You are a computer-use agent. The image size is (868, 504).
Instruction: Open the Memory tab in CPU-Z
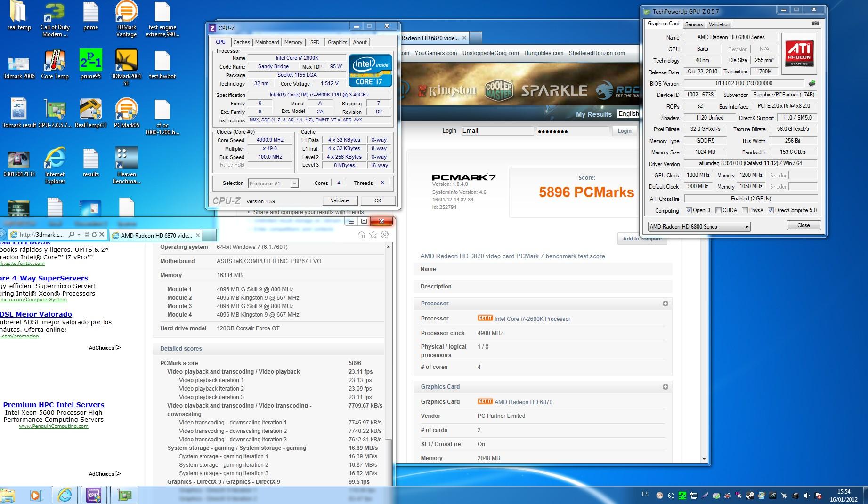coord(293,42)
